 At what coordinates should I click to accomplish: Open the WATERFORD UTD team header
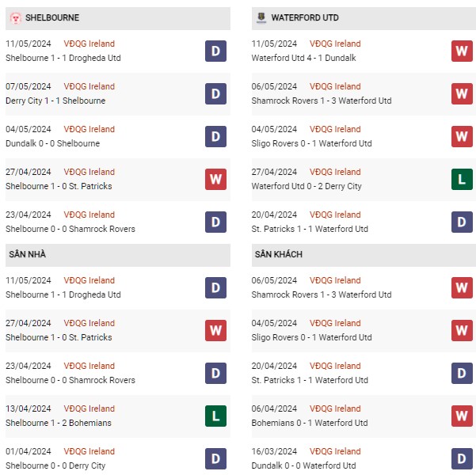point(364,18)
